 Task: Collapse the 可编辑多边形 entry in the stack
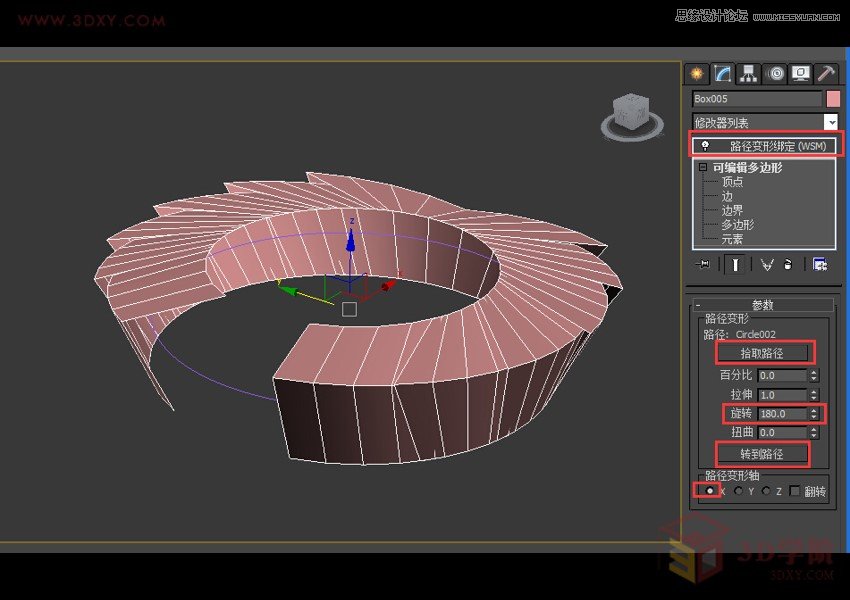(701, 167)
